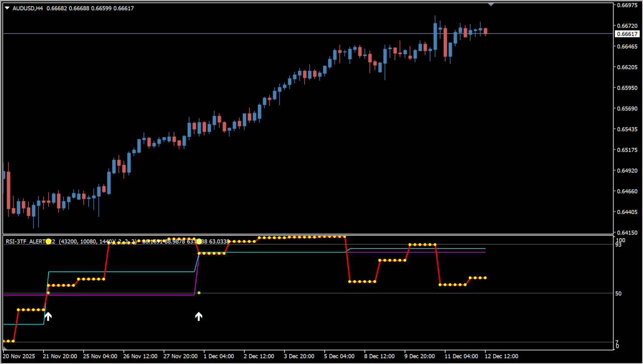Click the green dot on the 50 level near 1 Dec
Image resolution: width=643 pixels, height=364 pixels.
point(199,293)
